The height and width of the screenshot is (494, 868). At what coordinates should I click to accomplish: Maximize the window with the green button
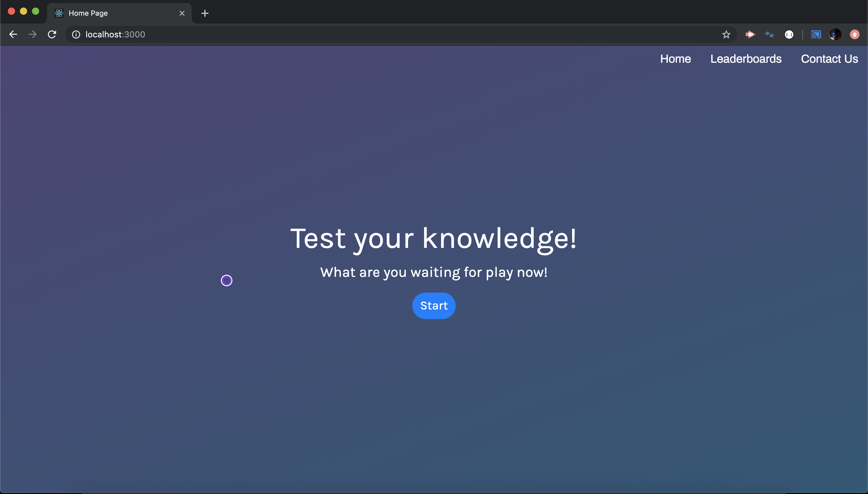coord(36,11)
